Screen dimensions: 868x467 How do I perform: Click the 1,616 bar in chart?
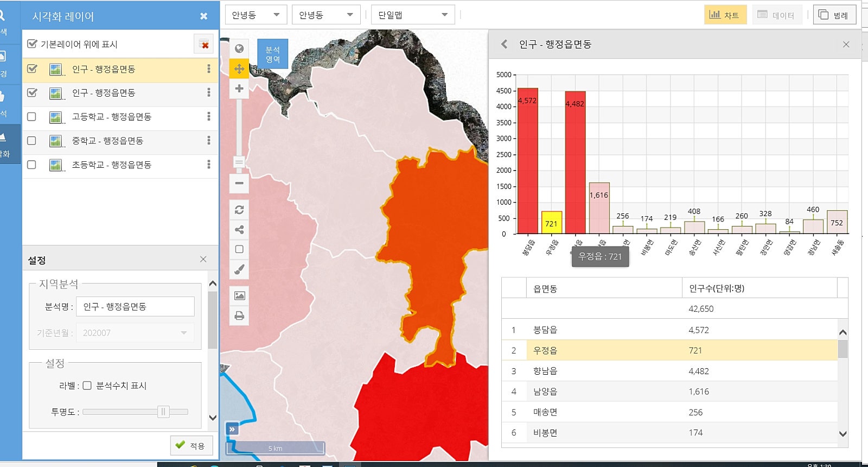[599, 208]
